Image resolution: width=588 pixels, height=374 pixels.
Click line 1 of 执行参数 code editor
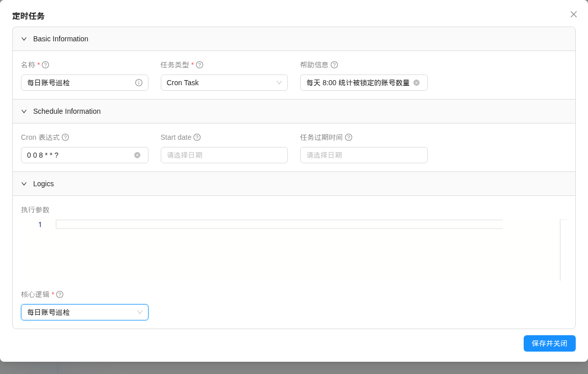coord(279,225)
